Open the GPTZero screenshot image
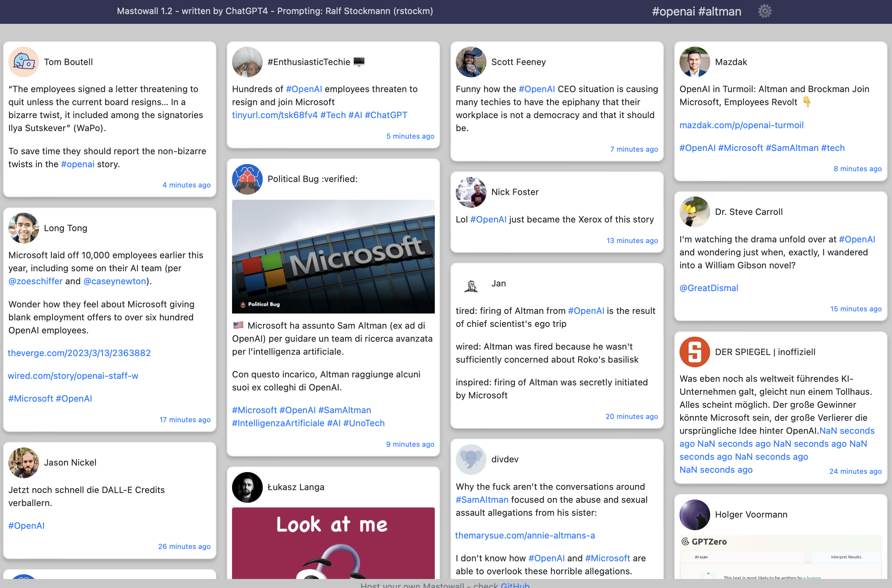 781,557
